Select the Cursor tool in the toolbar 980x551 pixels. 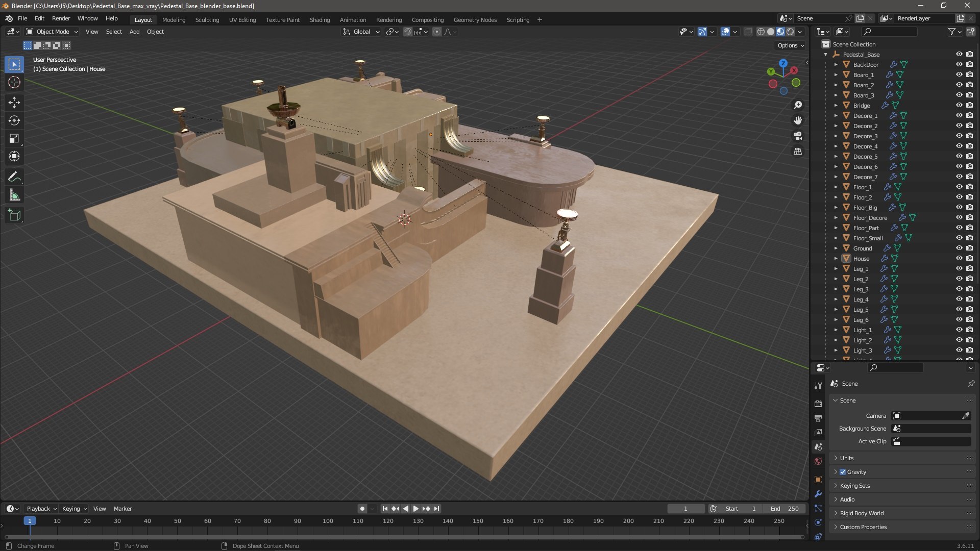tap(14, 83)
